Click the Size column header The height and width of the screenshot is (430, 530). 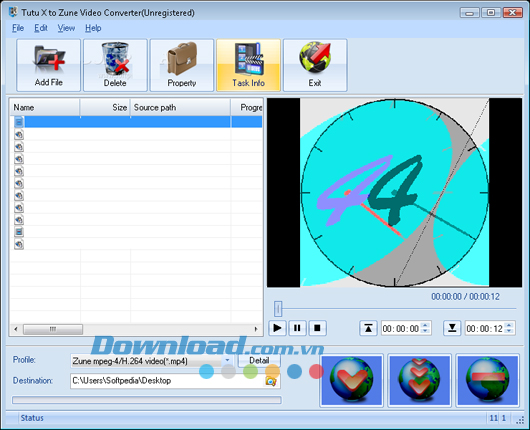point(105,108)
